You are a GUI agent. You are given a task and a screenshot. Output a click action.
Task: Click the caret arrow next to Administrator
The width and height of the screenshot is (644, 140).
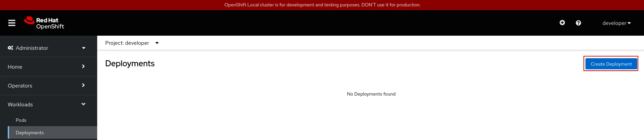pyautogui.click(x=84, y=48)
